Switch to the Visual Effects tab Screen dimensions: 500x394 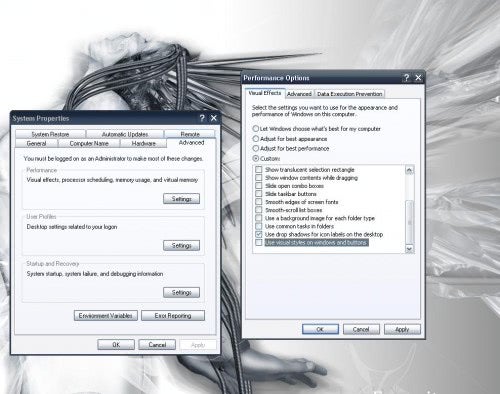pyautogui.click(x=265, y=93)
